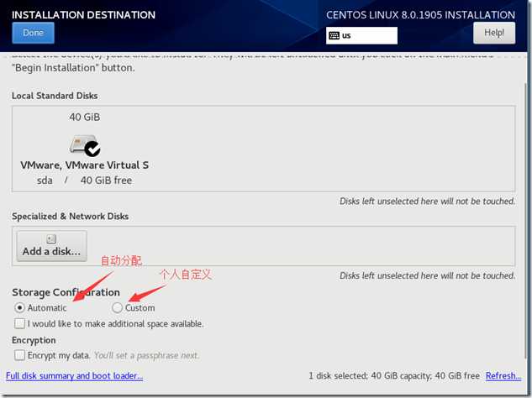Screen dimensions: 532x398
Task: Open the Help! button
Action: 494,33
